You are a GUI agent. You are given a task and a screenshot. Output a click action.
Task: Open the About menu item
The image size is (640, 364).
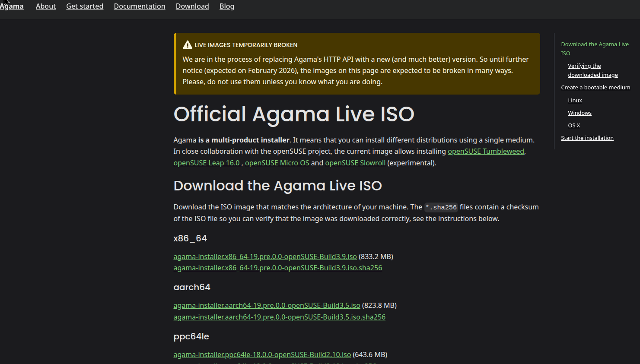(46, 6)
